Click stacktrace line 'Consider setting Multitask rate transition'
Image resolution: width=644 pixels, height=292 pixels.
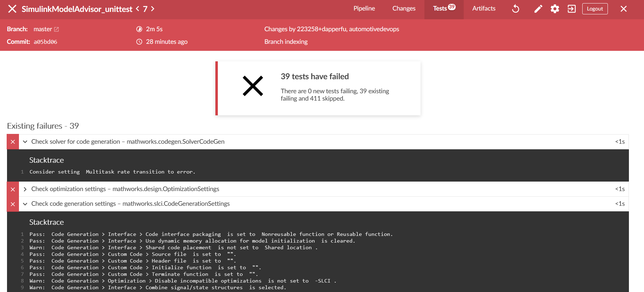pos(112,172)
